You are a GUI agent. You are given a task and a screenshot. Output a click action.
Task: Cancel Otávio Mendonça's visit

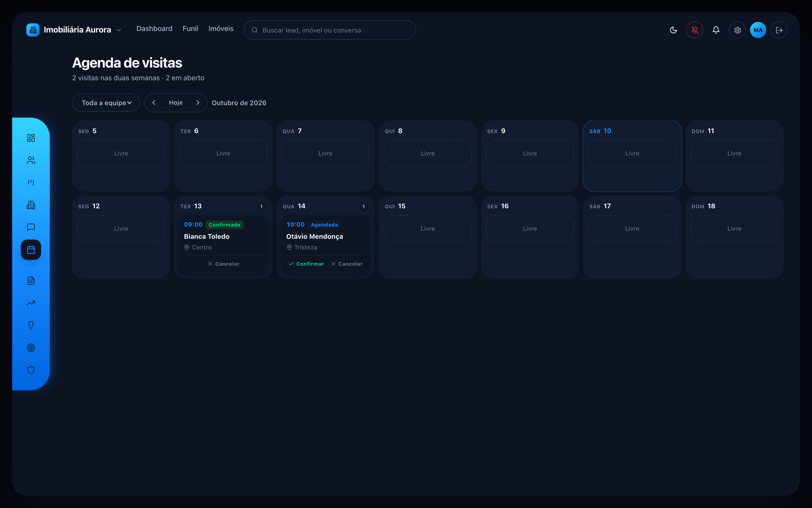point(347,264)
